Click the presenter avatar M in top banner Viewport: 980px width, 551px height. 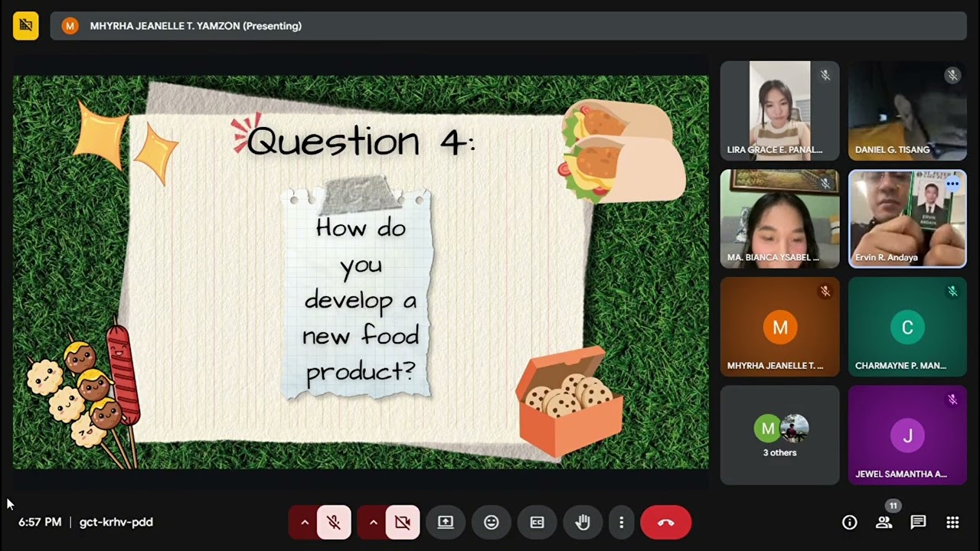[x=70, y=26]
